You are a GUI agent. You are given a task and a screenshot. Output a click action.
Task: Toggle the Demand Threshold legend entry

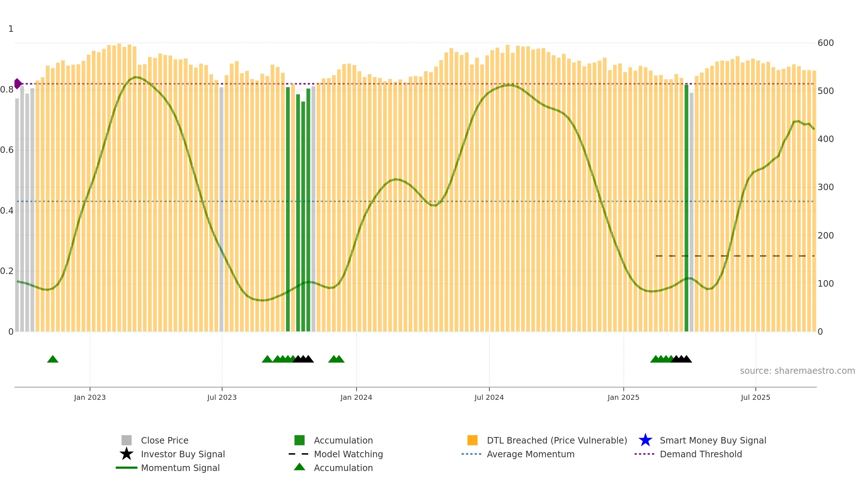coord(688,454)
